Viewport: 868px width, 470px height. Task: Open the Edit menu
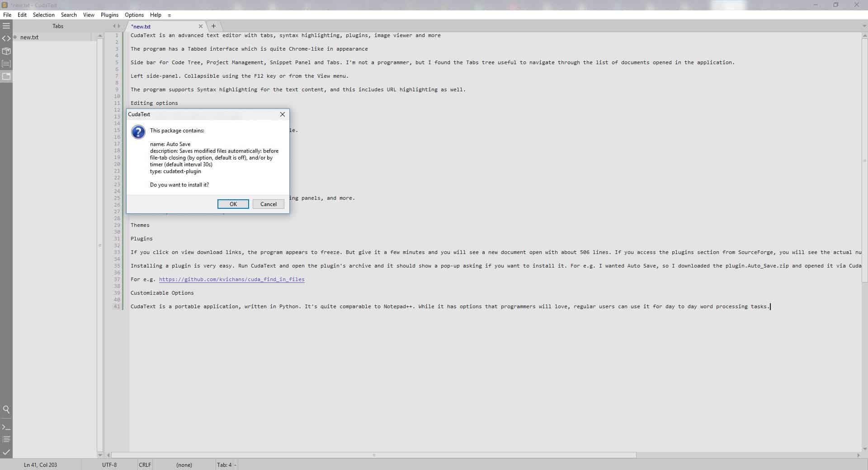(x=22, y=15)
